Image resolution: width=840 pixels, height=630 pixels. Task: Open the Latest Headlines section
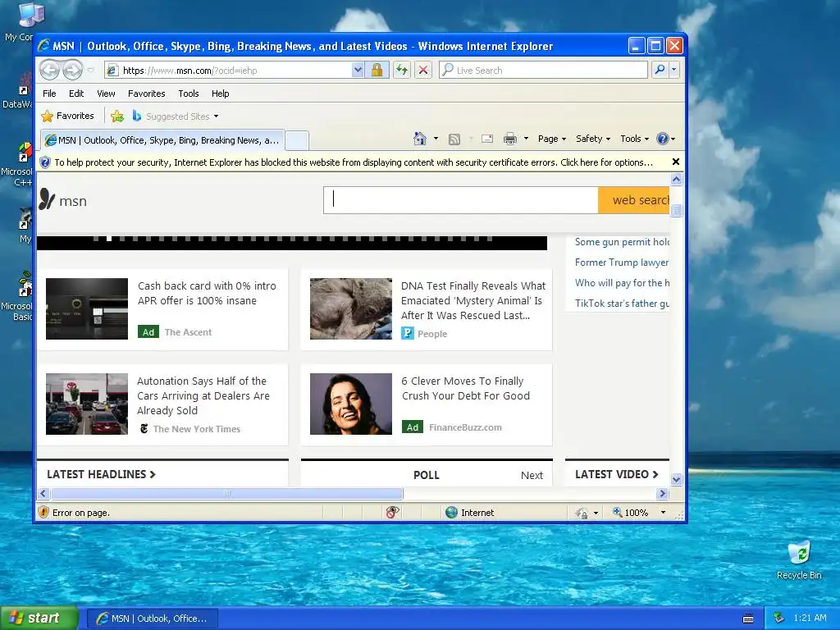click(101, 474)
